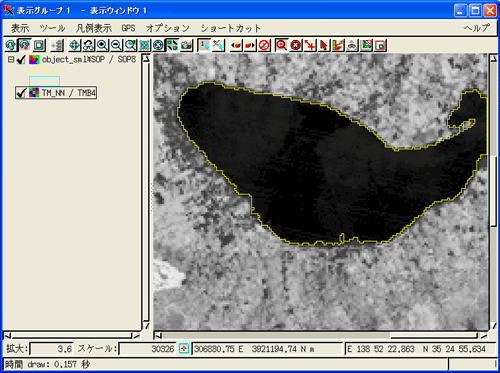
Task: Click the スケール value input field
Action: [x=147, y=349]
